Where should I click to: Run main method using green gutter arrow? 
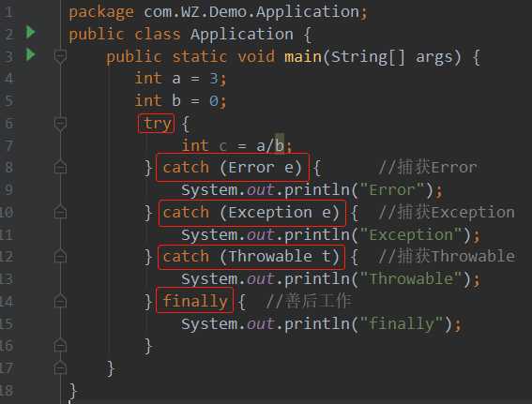pyautogui.click(x=31, y=54)
